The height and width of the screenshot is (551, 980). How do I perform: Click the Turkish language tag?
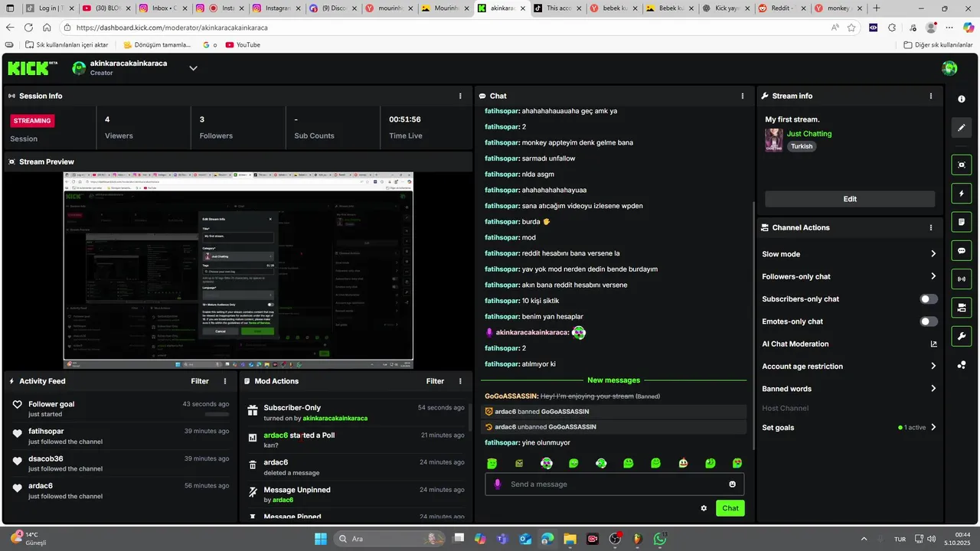802,146
